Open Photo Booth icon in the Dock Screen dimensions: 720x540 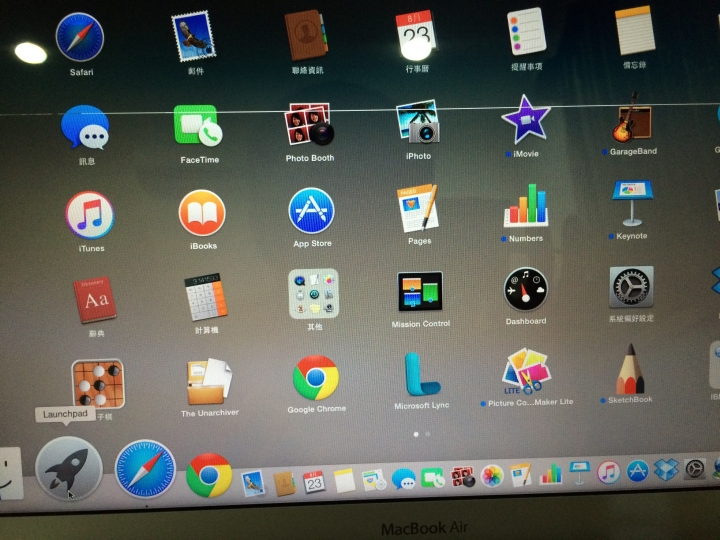[x=462, y=477]
